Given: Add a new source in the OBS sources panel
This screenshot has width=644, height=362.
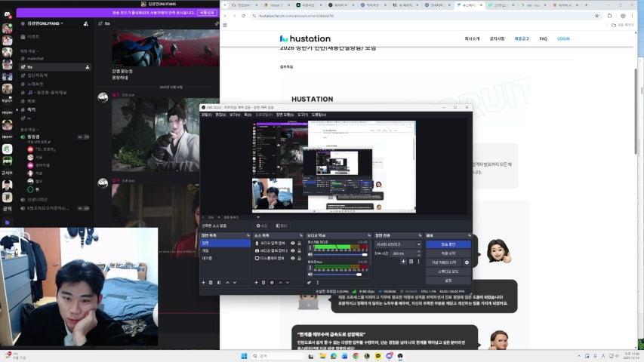Looking at the screenshot, I should pyautogui.click(x=256, y=282).
